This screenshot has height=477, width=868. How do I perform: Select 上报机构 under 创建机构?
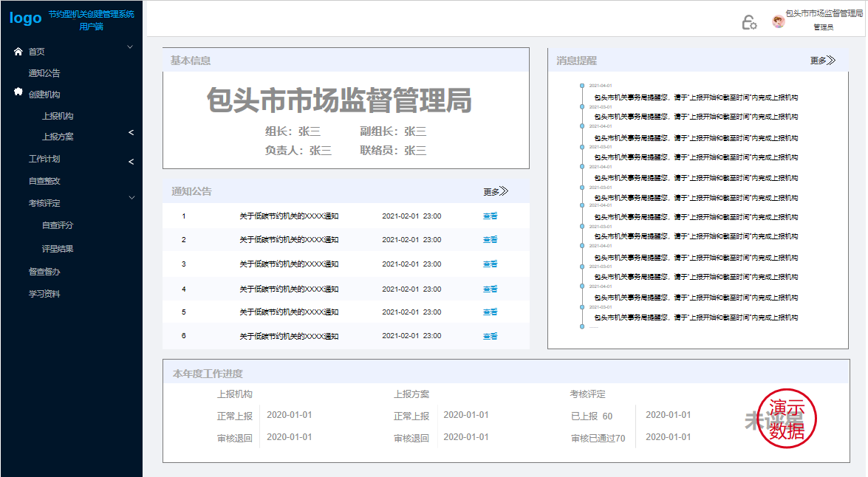[x=58, y=116]
